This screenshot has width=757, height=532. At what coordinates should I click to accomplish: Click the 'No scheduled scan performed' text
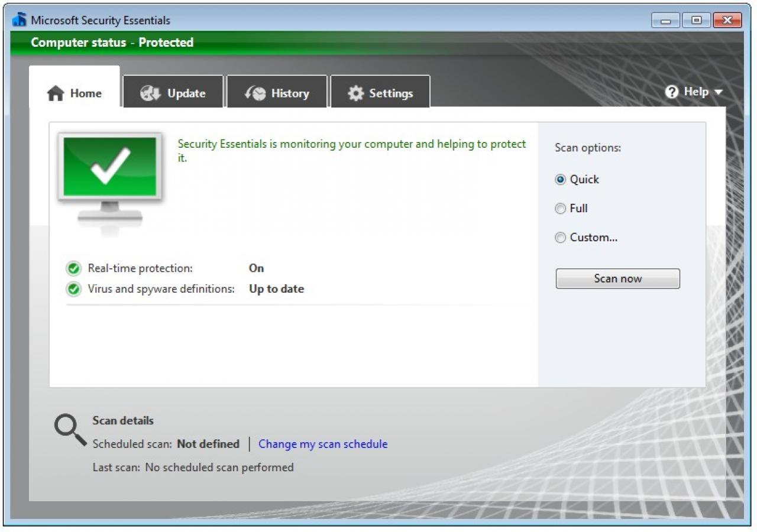(219, 468)
